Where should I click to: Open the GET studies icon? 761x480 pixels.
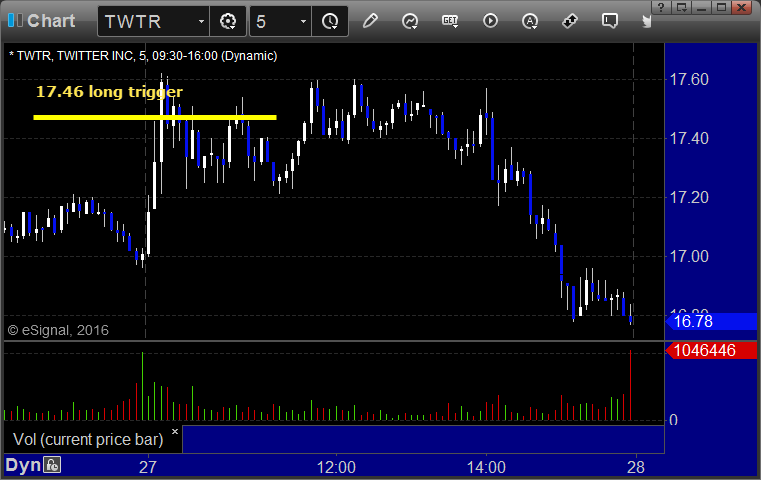[450, 21]
